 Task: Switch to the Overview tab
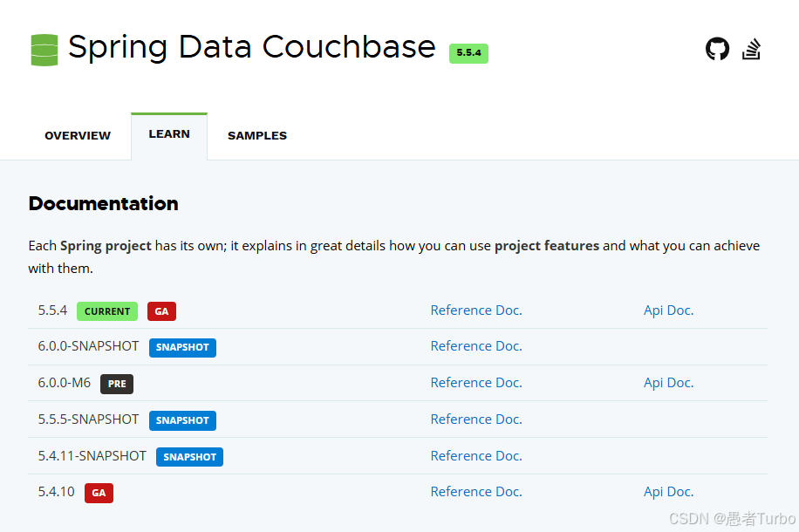tap(78, 135)
